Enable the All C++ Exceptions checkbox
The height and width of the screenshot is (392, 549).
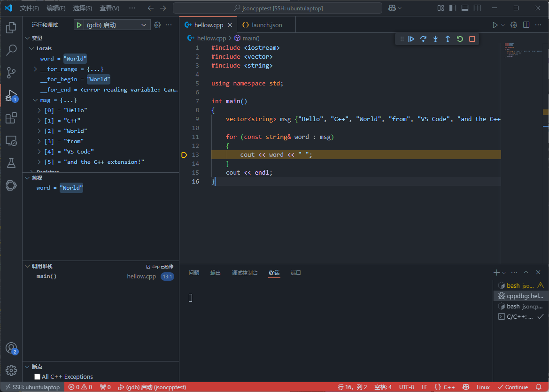pyautogui.click(x=36, y=377)
